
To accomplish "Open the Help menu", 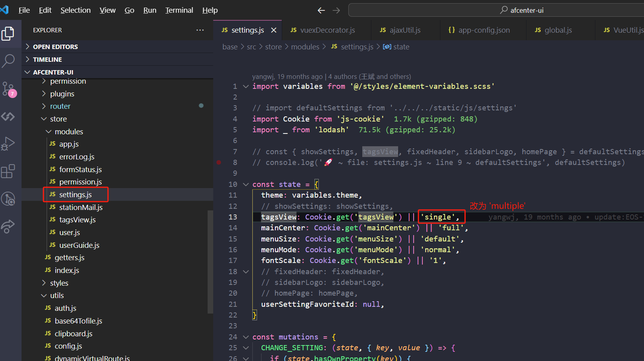I will 210,10.
